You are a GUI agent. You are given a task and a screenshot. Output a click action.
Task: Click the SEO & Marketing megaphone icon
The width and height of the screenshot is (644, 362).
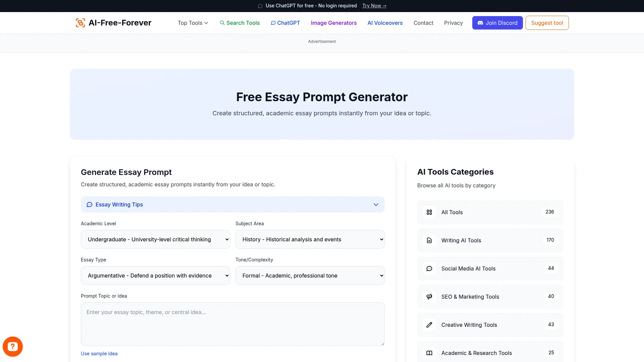(x=429, y=297)
